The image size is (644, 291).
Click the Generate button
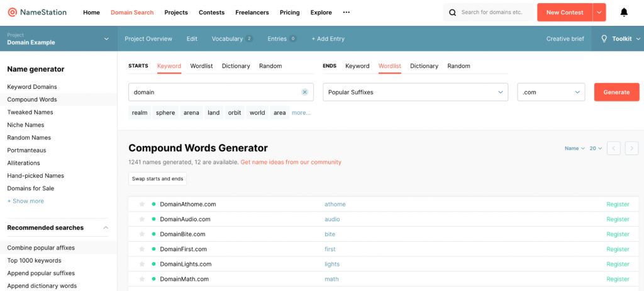pyautogui.click(x=616, y=92)
